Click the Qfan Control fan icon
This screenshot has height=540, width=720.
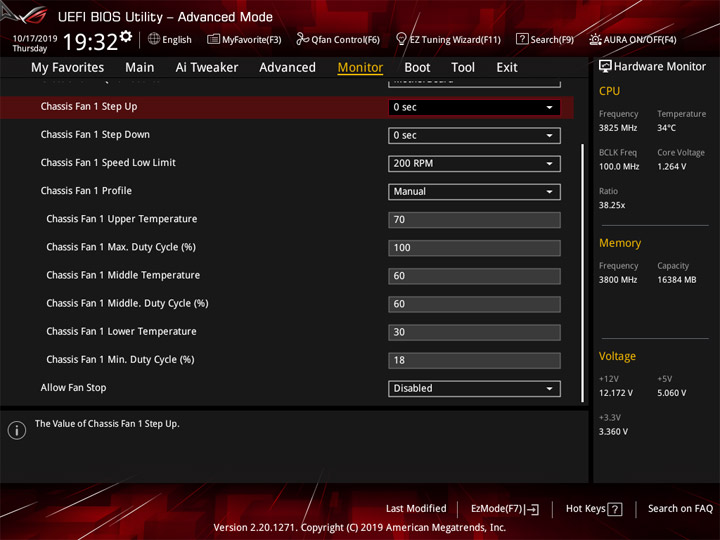(302, 39)
